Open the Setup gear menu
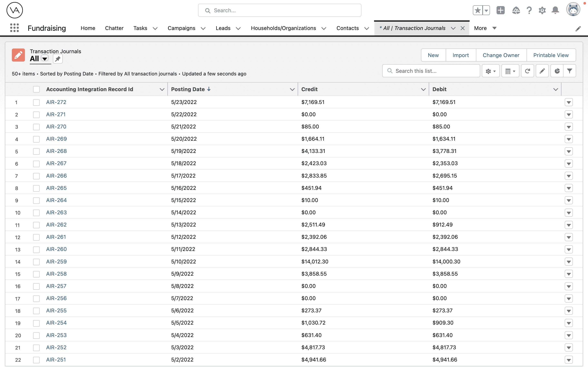 542,10
